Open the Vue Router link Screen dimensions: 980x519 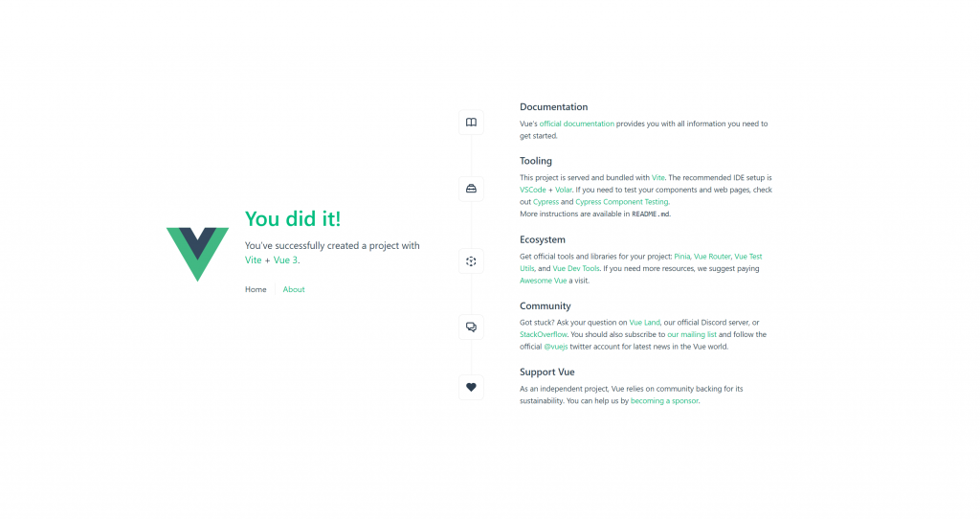(x=712, y=257)
